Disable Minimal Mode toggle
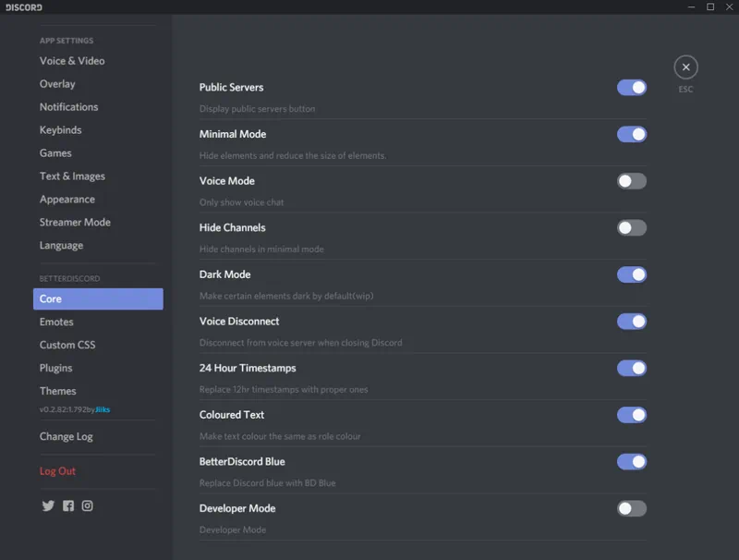This screenshot has height=560, width=739. 632,135
